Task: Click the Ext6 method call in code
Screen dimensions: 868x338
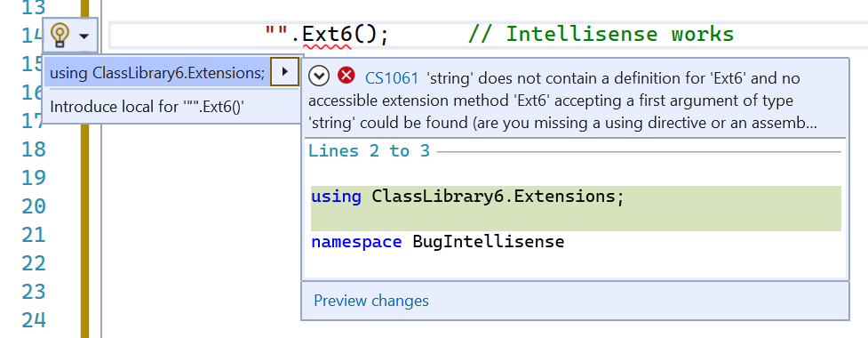Action: [327, 35]
